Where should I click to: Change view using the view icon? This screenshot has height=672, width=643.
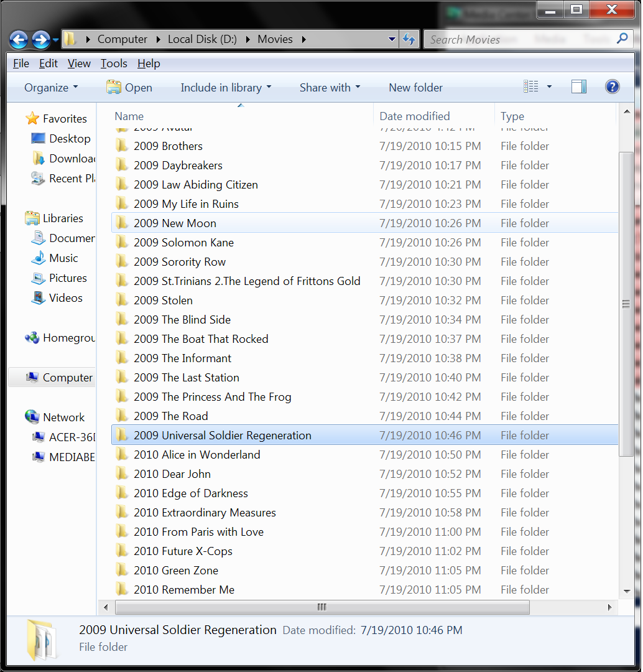click(x=531, y=87)
